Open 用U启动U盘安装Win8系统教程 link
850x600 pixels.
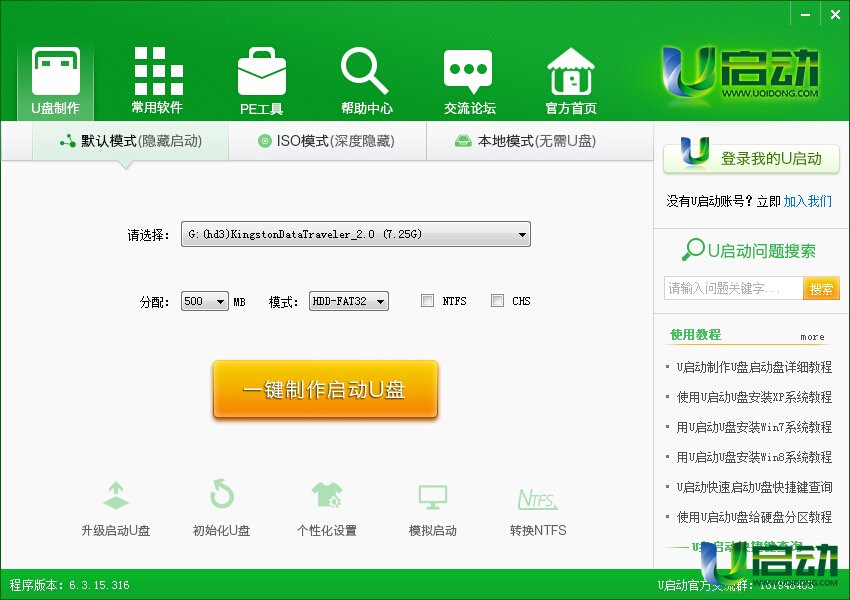pyautogui.click(x=754, y=457)
